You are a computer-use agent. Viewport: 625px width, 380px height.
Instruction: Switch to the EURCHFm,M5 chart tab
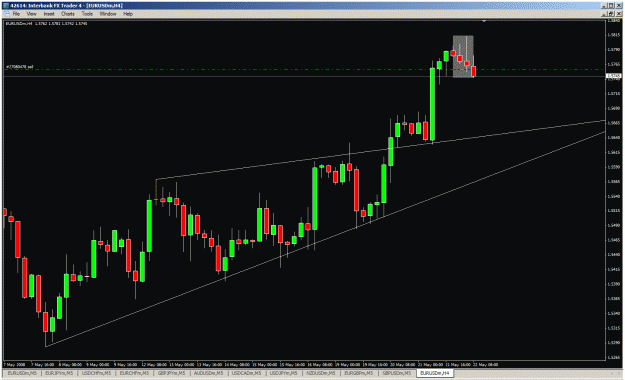134,373
